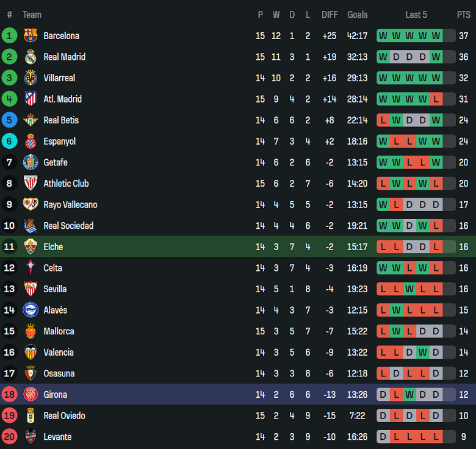Click the Atl. Madrid club crest
Screen dimensions: 476x449
[31, 99]
